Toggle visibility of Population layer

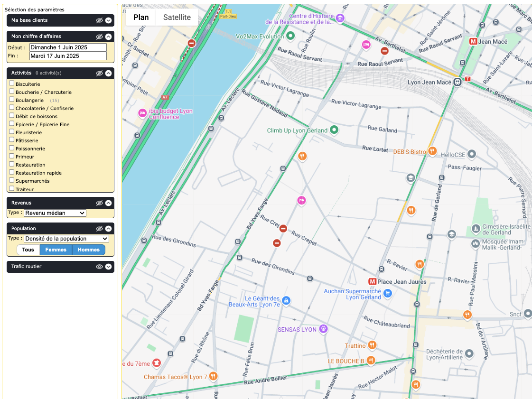pos(99,229)
